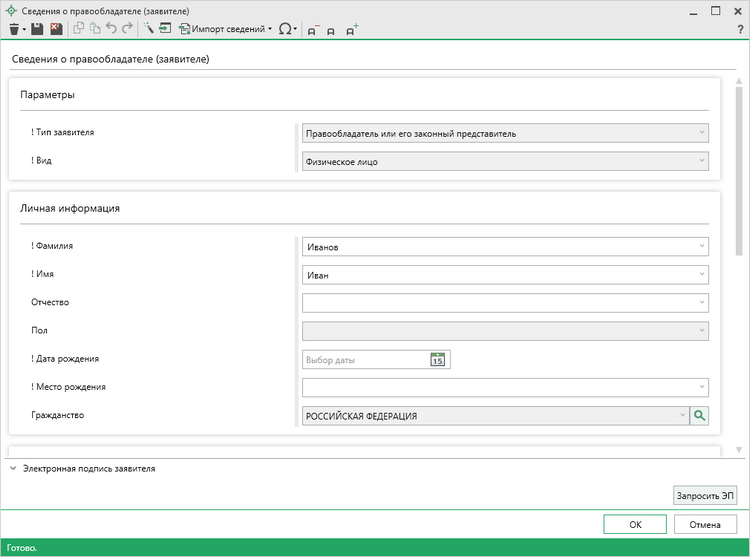Increase font size with A plus icon
This screenshot has width=750, height=557.
click(x=352, y=30)
